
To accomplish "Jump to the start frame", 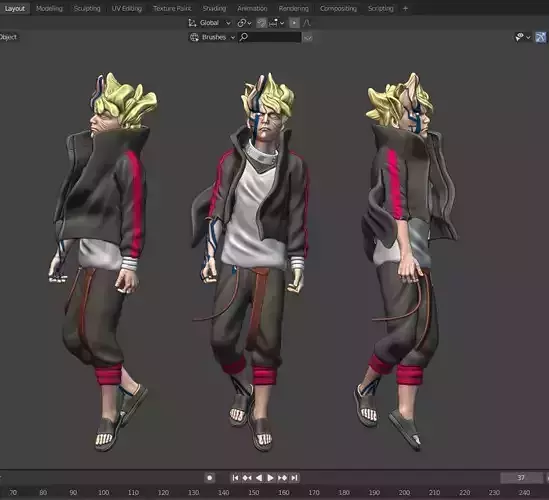I will 235,478.
